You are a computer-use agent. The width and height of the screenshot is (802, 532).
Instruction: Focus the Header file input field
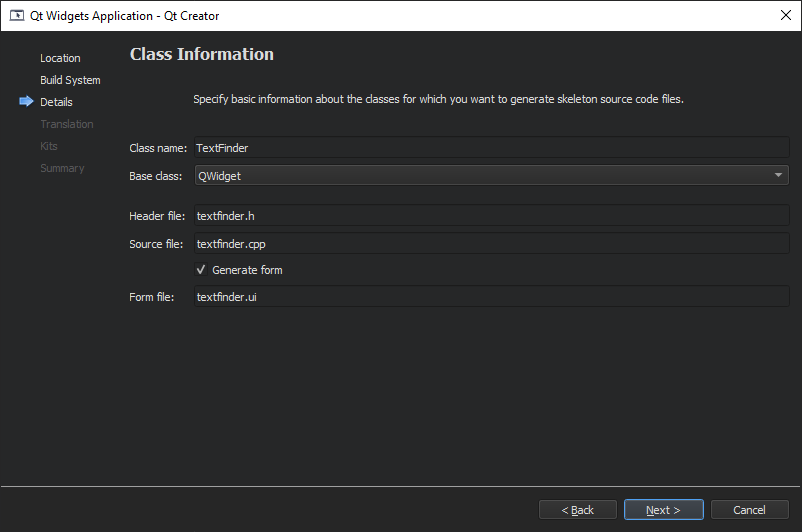tap(490, 216)
